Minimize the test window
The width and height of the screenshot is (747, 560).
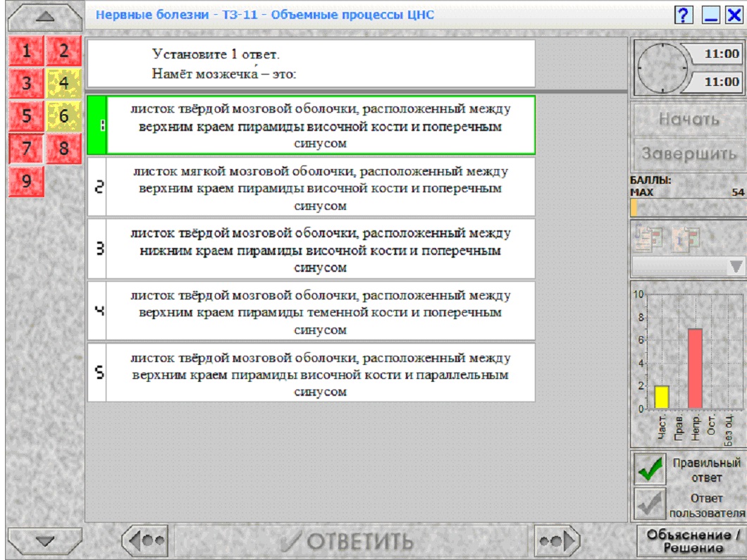click(x=711, y=15)
